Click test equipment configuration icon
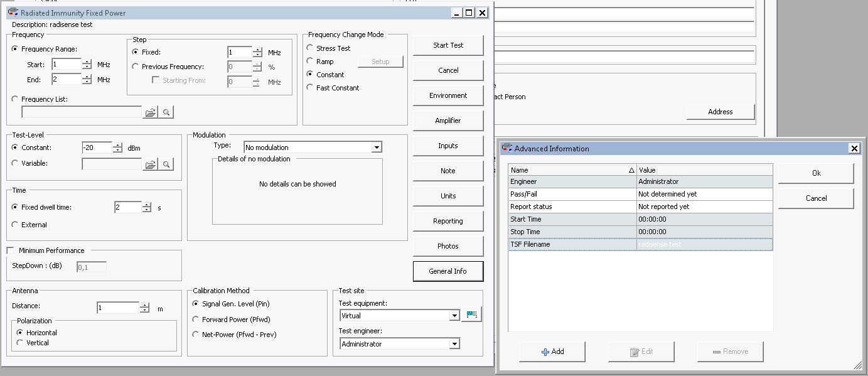This screenshot has width=868, height=376. click(471, 315)
